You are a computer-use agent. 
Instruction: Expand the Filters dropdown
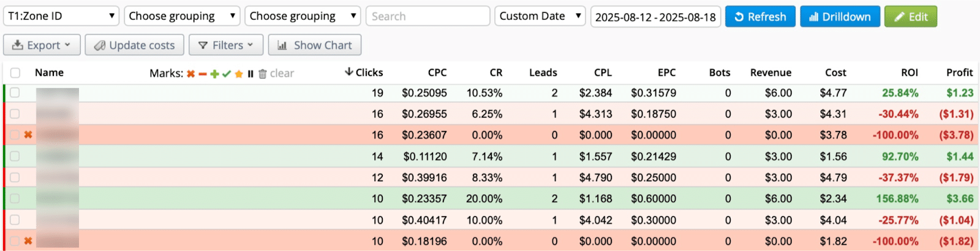pos(226,45)
